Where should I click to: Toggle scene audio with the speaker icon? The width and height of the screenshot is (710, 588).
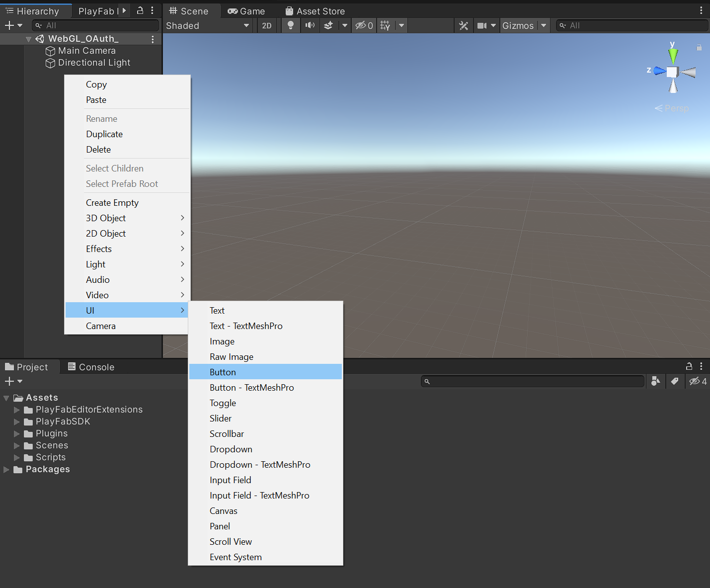[x=310, y=25]
